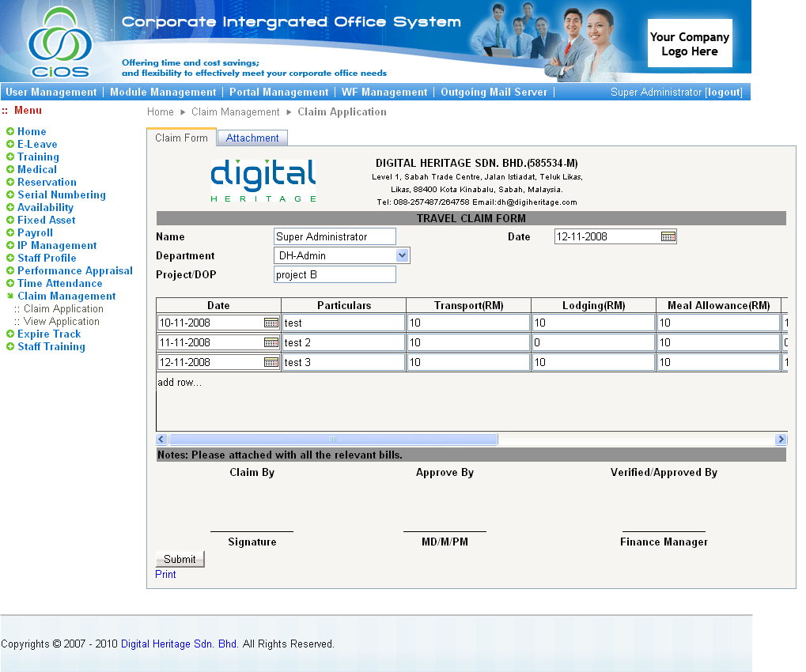Open WF Management in top navigation
The width and height of the screenshot is (806, 672).
[x=384, y=92]
